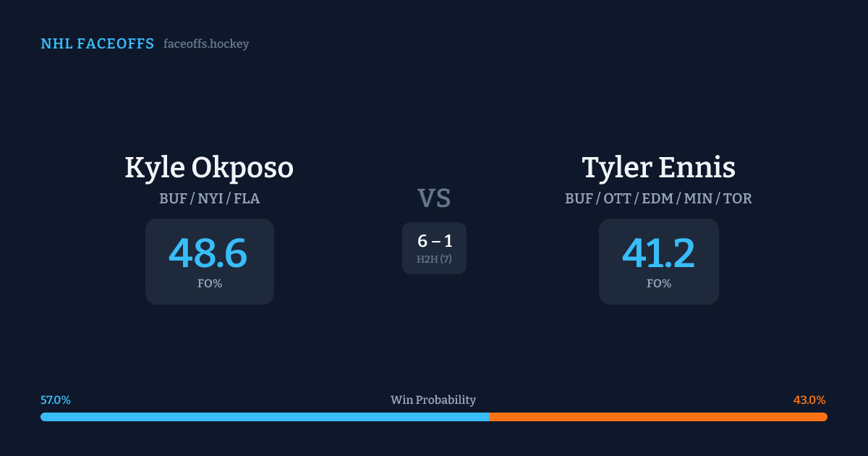Click the 41.2 faceoff percentage value
868x456 pixels.
(x=658, y=253)
